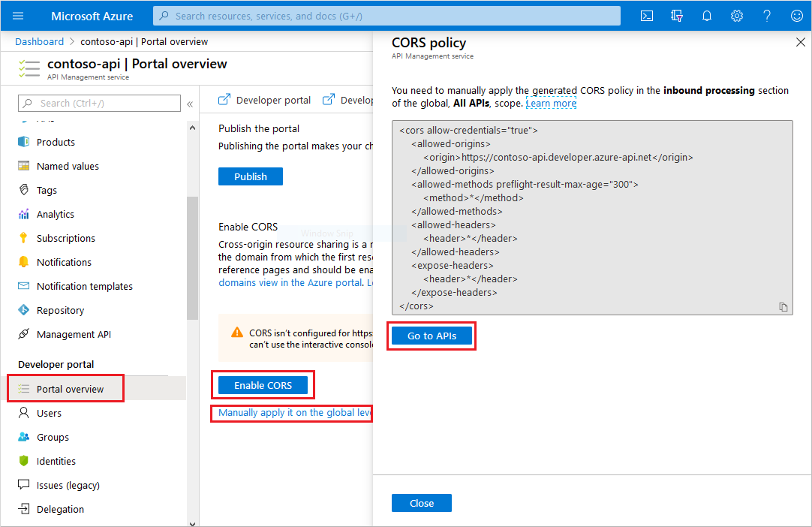Open Analytics for contoso-api
Viewport: 812px width, 527px height.
point(56,214)
